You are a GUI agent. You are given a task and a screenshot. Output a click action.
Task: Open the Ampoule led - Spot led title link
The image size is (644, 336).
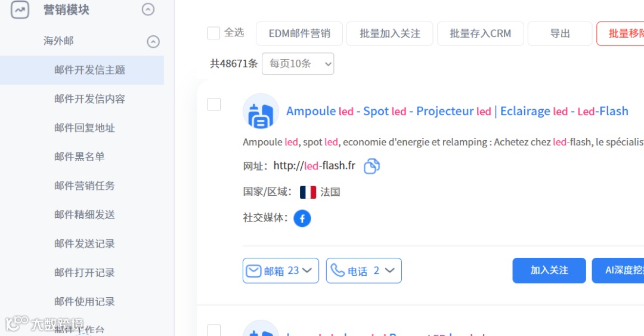click(x=457, y=111)
